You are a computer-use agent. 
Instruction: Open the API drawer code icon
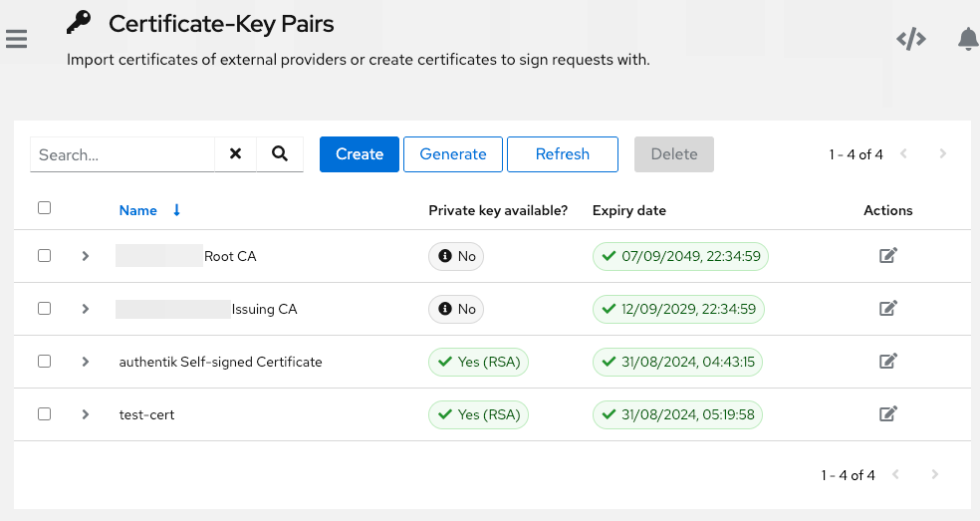point(910,39)
